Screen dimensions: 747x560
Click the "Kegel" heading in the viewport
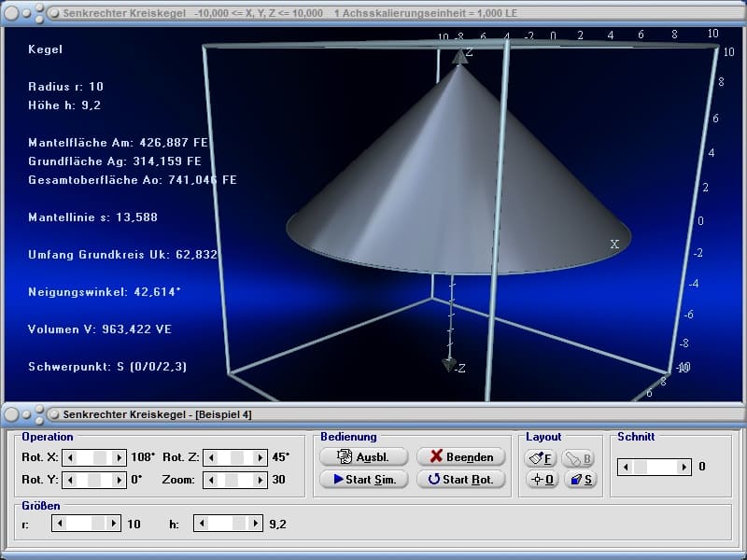(45, 49)
